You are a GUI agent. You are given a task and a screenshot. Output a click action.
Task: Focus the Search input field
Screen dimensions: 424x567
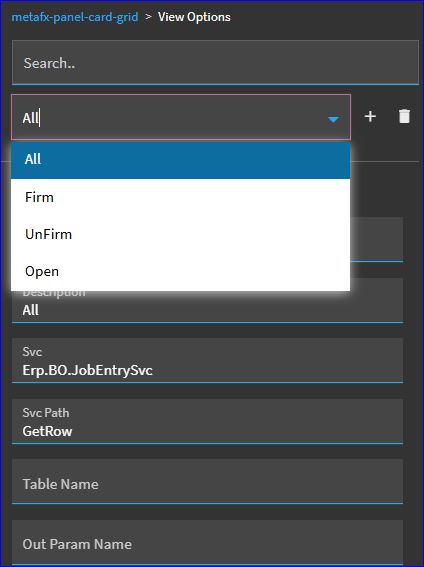point(215,63)
